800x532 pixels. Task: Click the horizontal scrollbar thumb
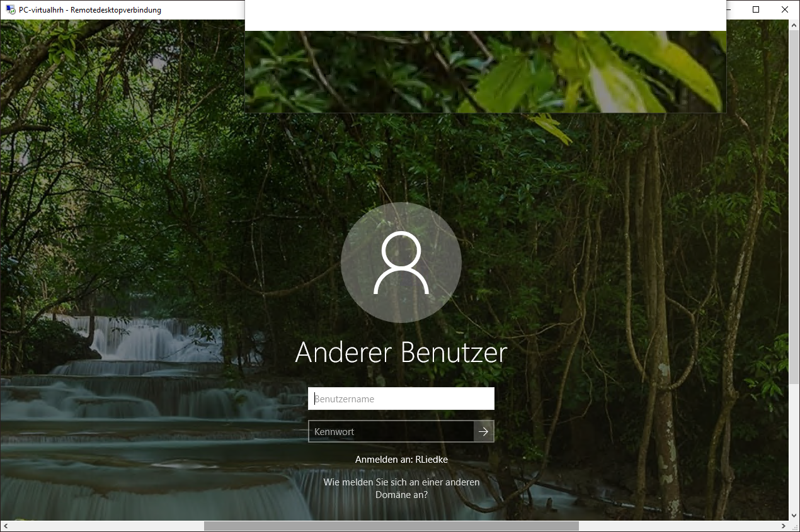coord(391,526)
